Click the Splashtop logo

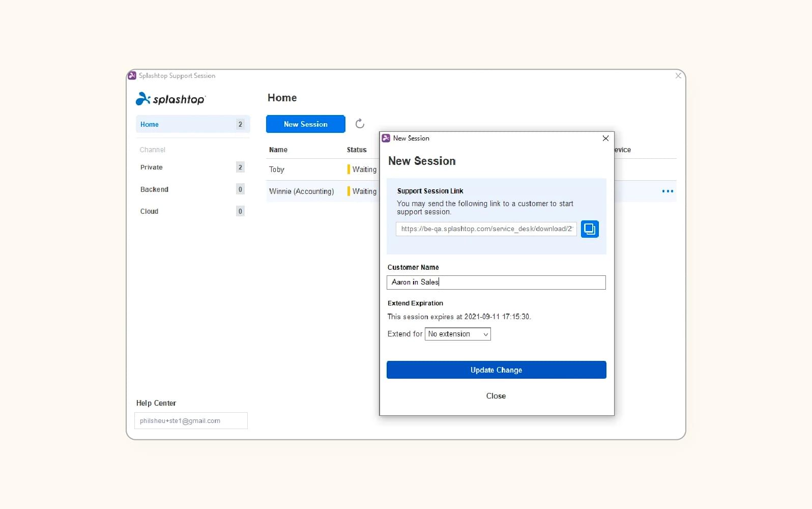pos(170,99)
